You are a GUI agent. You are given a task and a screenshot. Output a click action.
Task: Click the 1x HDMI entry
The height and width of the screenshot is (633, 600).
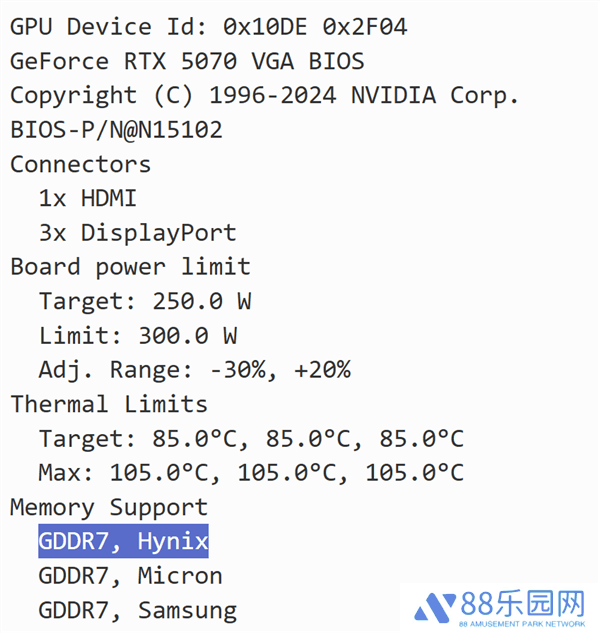(87, 198)
